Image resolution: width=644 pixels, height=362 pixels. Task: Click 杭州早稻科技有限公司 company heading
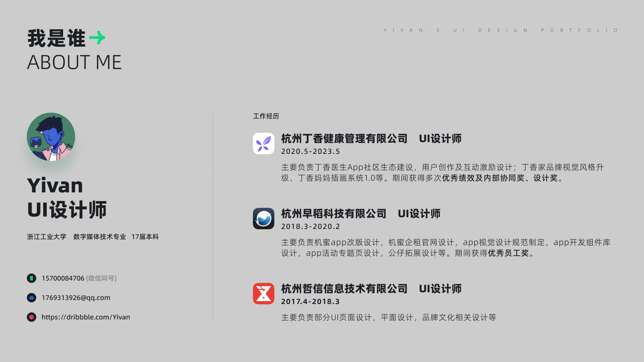pyautogui.click(x=334, y=214)
